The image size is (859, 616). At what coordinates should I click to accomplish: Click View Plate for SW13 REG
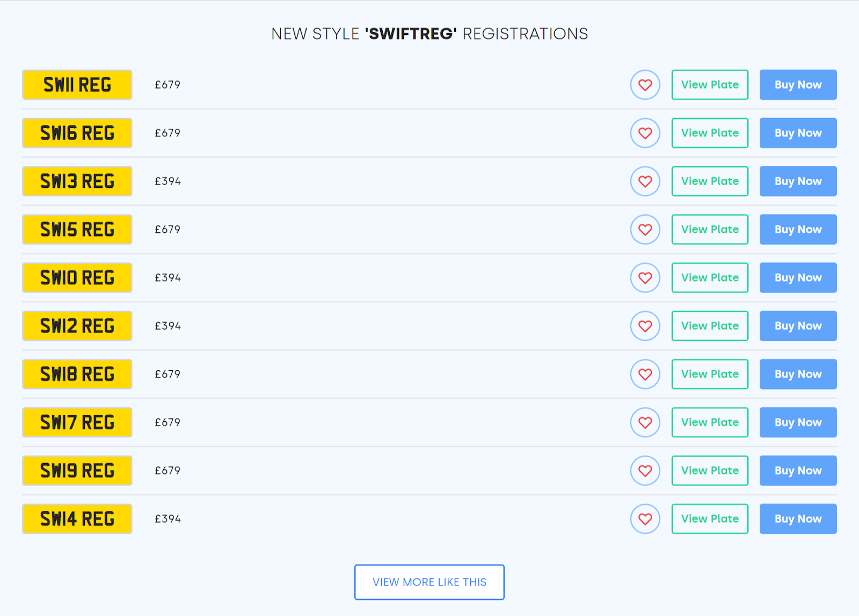pos(710,181)
